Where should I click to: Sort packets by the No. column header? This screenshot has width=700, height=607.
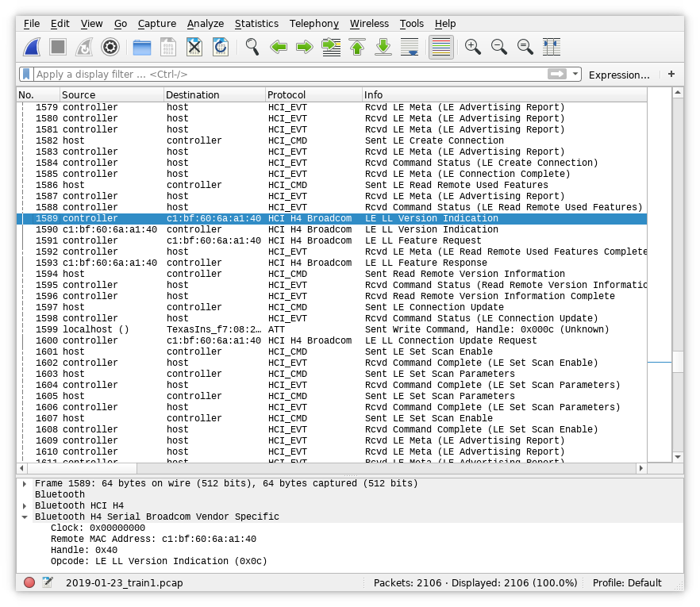coord(38,94)
